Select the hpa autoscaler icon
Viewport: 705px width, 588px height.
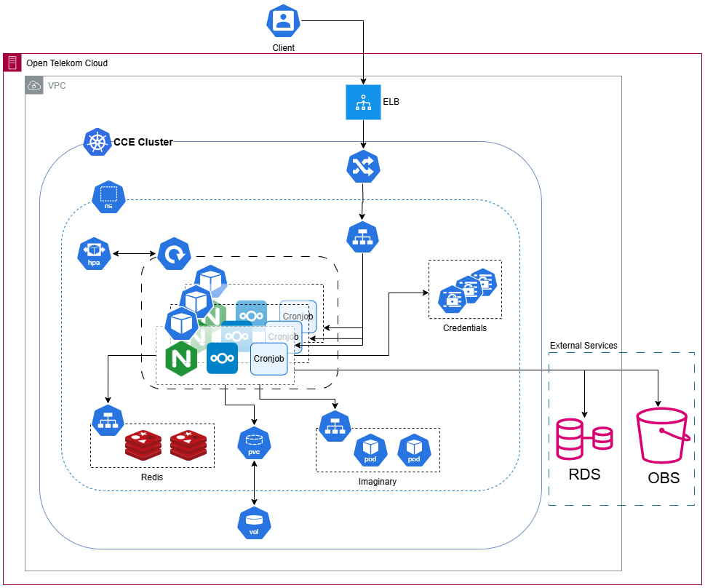pos(94,253)
